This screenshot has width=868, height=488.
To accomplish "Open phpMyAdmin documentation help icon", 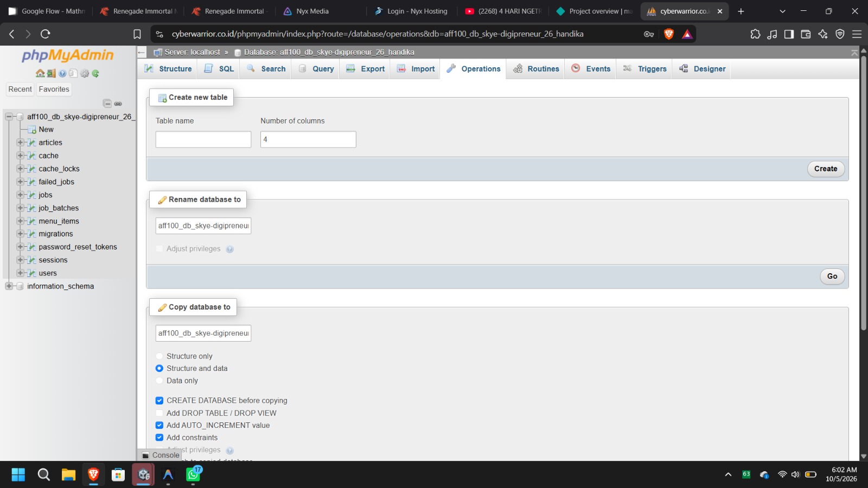I will (62, 73).
